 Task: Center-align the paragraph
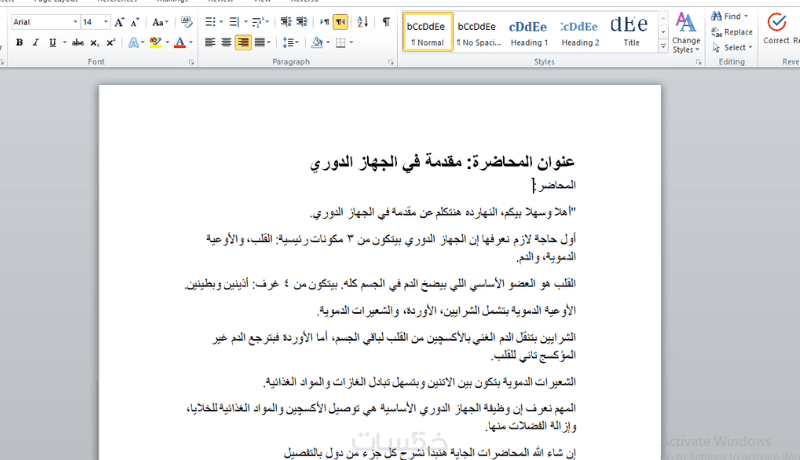pyautogui.click(x=227, y=43)
